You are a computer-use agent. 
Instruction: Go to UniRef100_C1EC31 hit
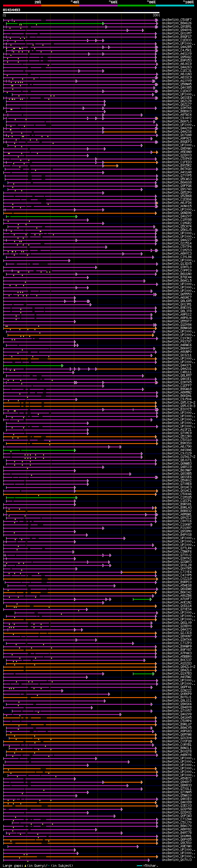coord(177,71)
